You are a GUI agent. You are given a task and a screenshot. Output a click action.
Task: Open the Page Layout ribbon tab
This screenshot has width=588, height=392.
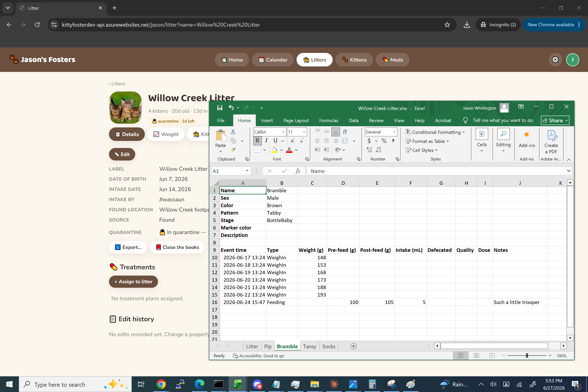point(296,121)
